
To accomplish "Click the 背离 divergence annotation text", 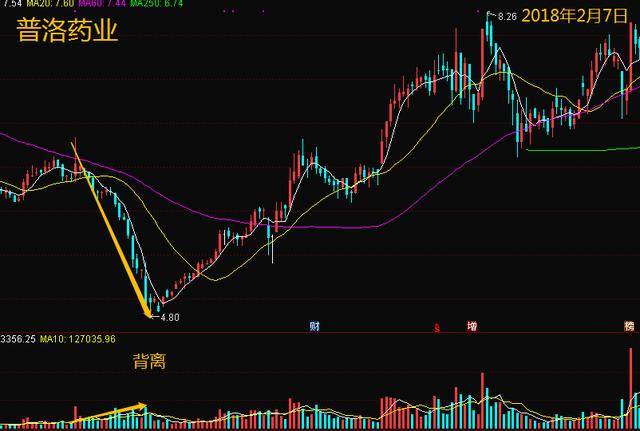I will (x=149, y=362).
